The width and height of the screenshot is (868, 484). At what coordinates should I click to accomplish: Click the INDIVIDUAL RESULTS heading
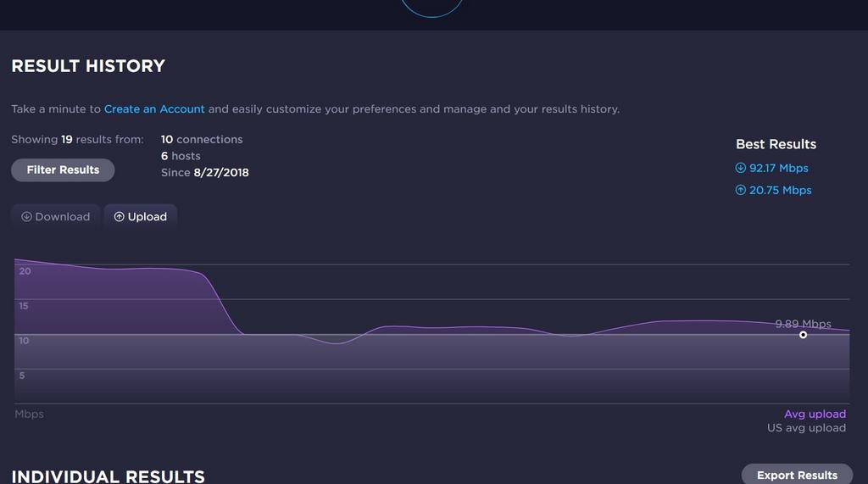point(108,476)
